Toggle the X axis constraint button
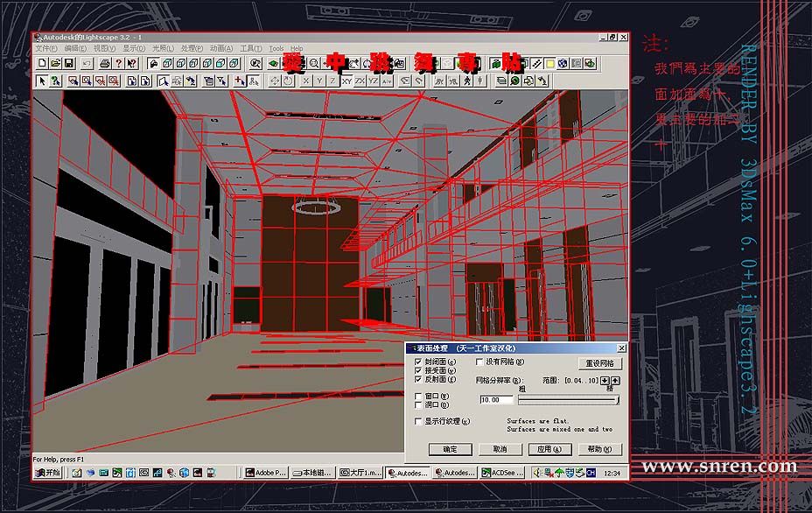This screenshot has width=812, height=513. [306, 81]
